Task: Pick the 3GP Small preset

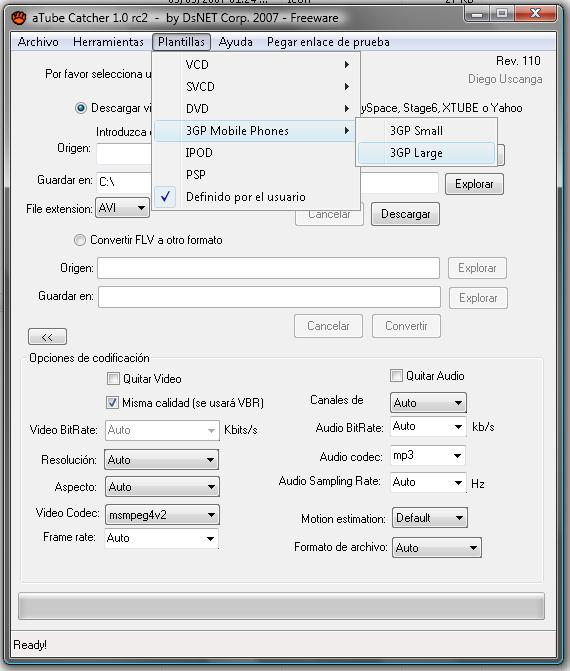Action: [426, 131]
